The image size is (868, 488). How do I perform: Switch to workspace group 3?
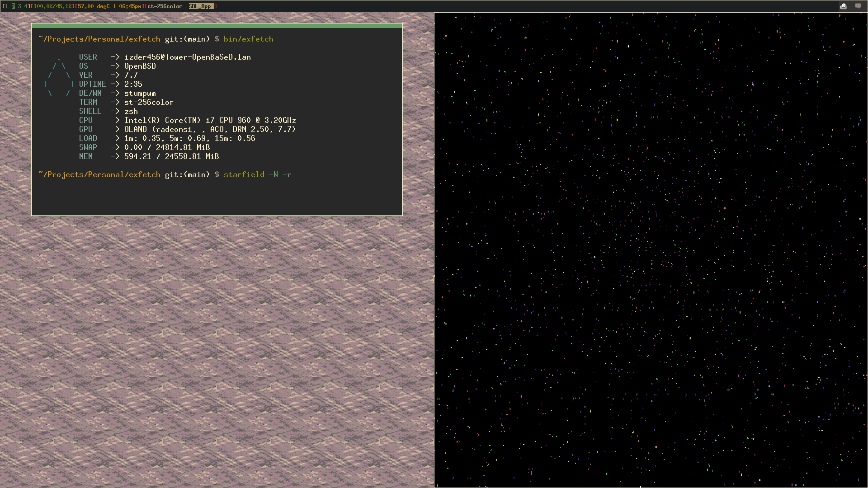[19, 6]
